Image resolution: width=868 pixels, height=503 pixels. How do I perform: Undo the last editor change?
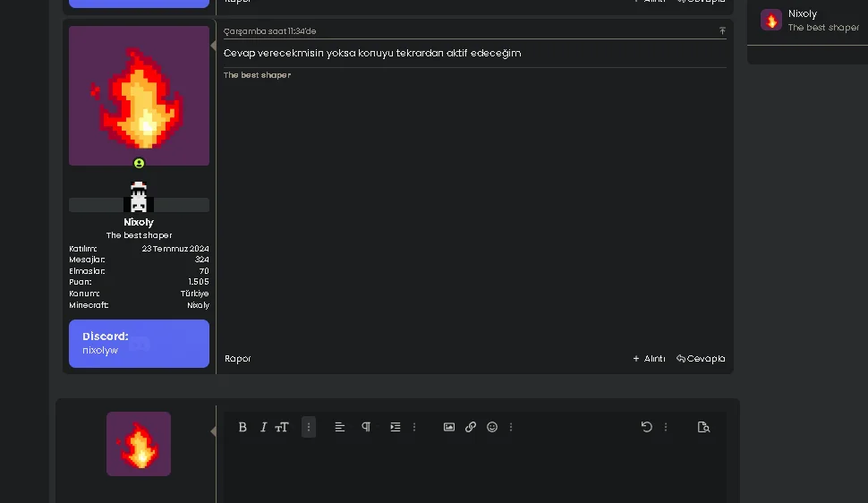647,427
